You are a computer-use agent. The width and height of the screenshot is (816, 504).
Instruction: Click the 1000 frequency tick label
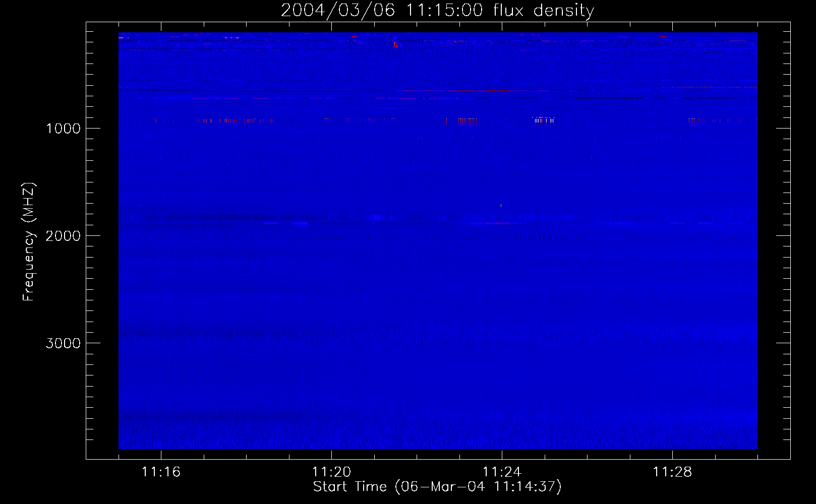[x=63, y=129]
